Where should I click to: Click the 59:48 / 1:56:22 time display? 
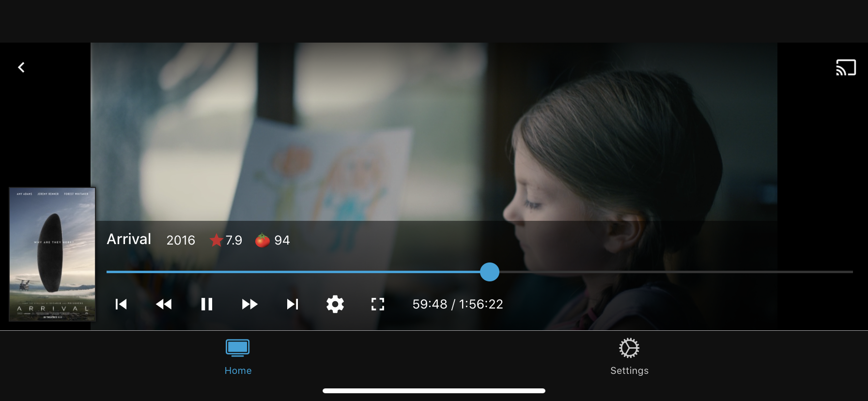458,304
